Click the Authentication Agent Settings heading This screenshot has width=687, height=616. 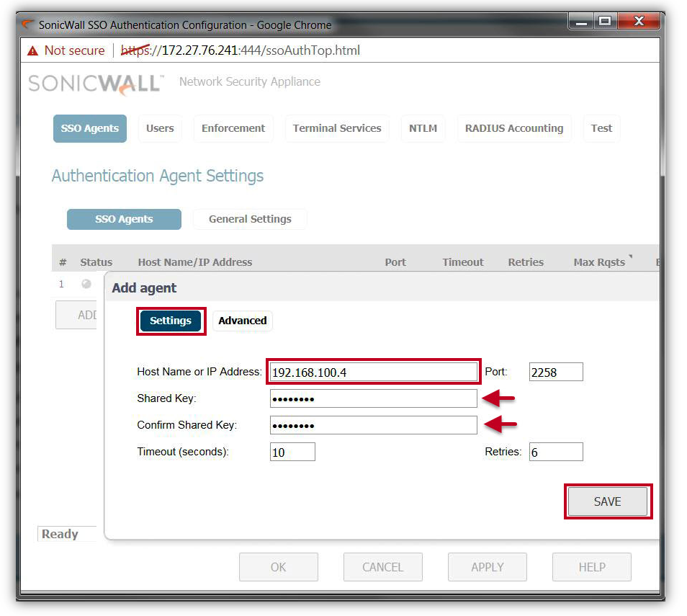(158, 177)
